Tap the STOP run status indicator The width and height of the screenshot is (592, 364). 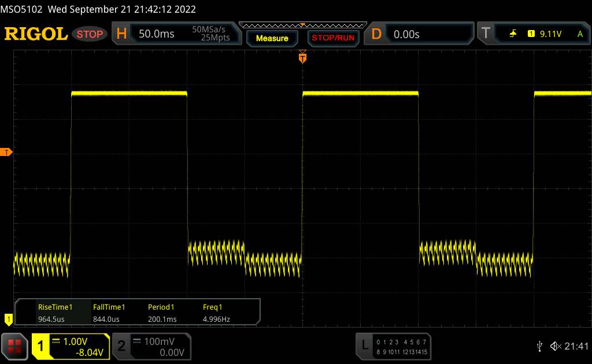tap(90, 34)
